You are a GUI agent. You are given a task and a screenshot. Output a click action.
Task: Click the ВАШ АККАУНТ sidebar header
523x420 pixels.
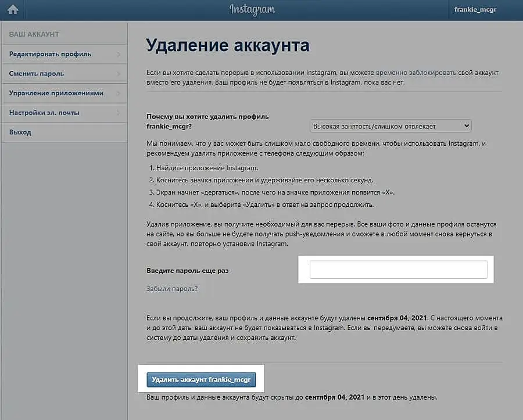coord(34,35)
